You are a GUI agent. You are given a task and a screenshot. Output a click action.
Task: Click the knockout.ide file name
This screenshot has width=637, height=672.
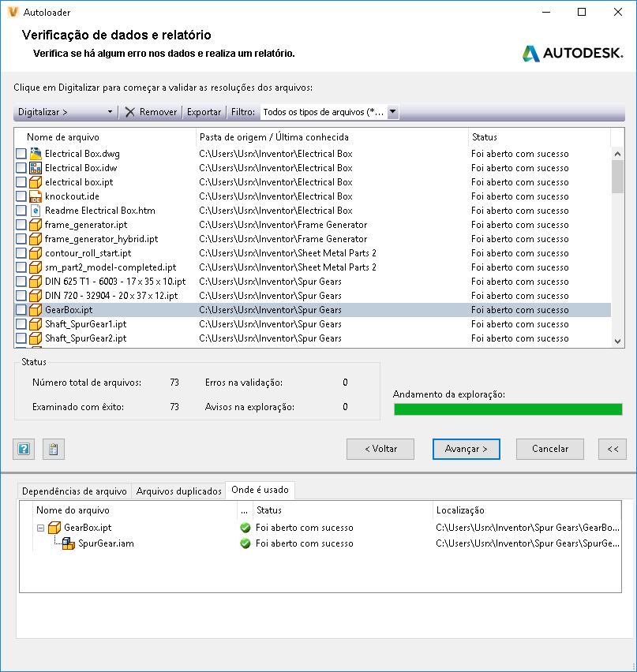[x=72, y=196]
